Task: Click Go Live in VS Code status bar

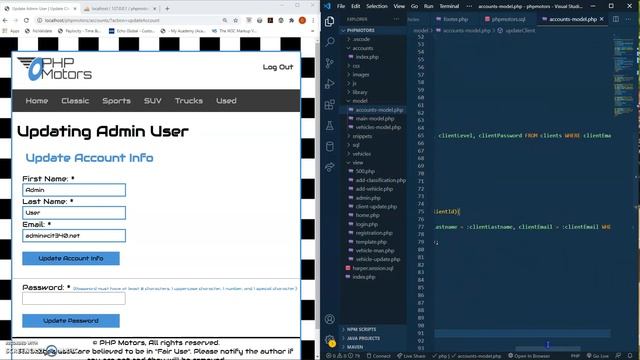Action: pyautogui.click(x=598, y=356)
